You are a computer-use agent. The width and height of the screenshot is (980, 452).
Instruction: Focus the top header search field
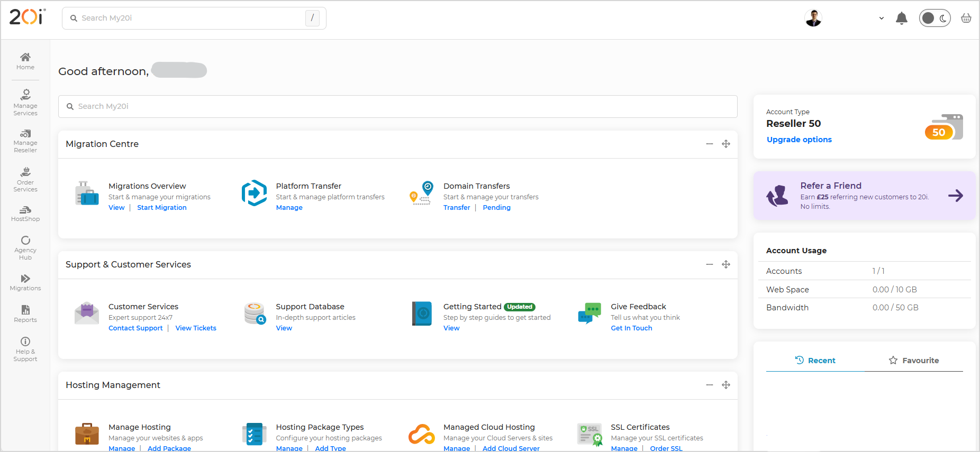click(x=194, y=18)
